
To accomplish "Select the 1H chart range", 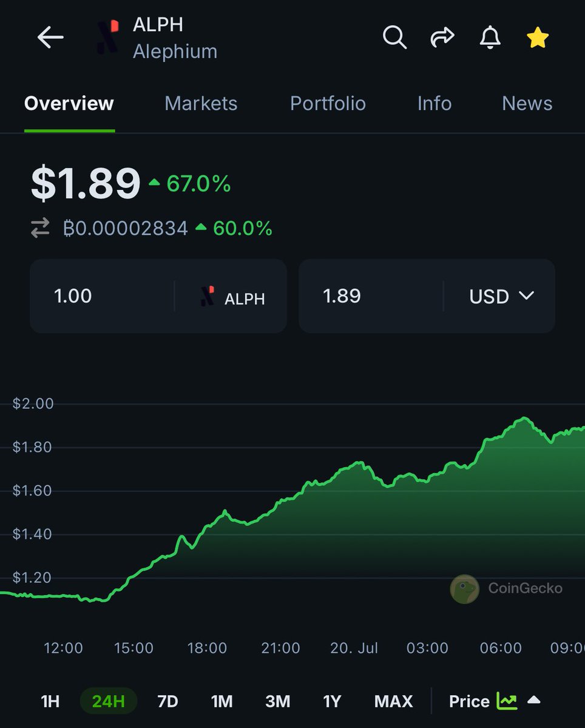I will (x=50, y=701).
